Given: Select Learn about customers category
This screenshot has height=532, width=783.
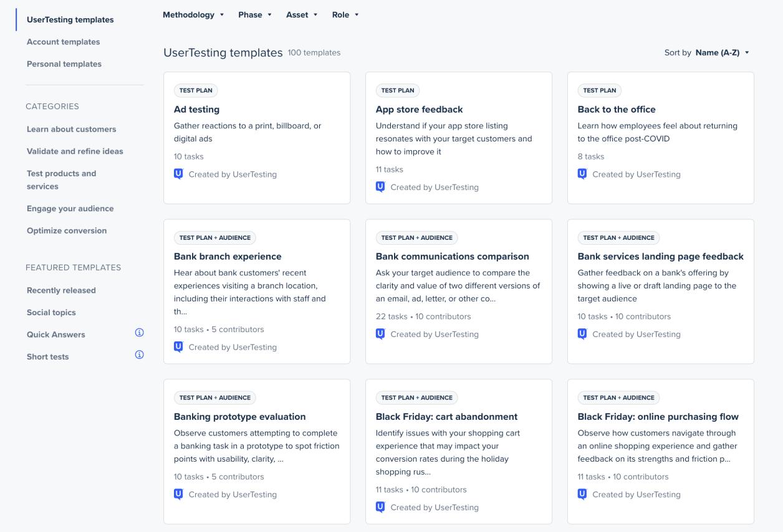Looking at the screenshot, I should point(72,130).
